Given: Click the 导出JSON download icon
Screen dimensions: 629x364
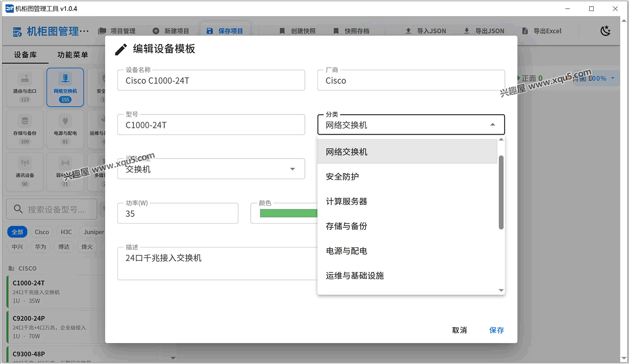Looking at the screenshot, I should [466, 31].
